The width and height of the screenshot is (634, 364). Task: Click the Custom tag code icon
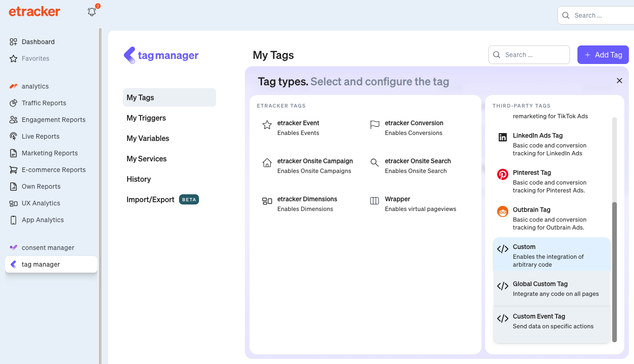click(503, 249)
